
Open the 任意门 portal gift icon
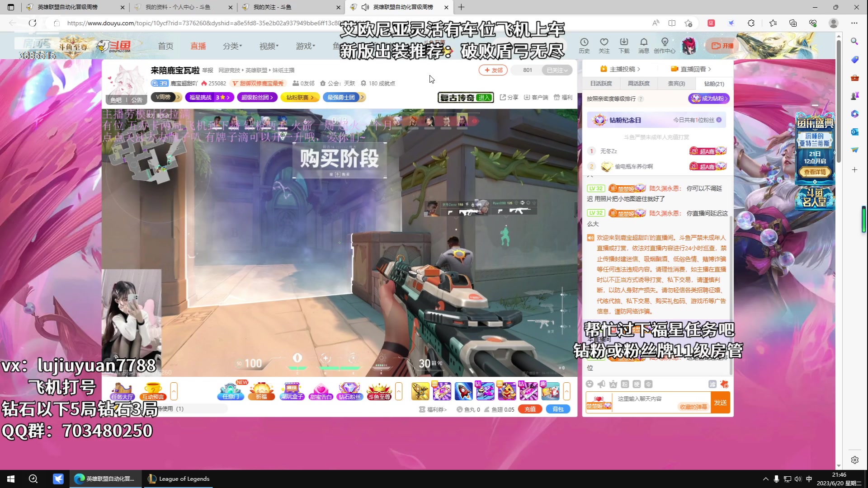231,391
